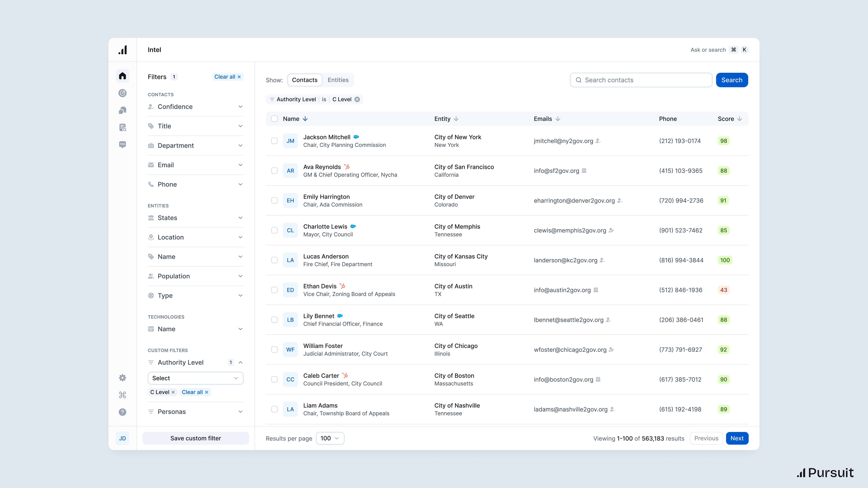The image size is (868, 488).
Task: Click the 43 score badge for Ethan Devis
Action: [x=723, y=290]
